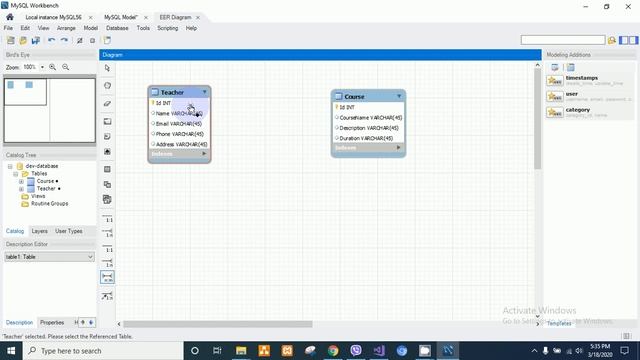Close the EER Diagram tab
640x360 pixels.
198,18
